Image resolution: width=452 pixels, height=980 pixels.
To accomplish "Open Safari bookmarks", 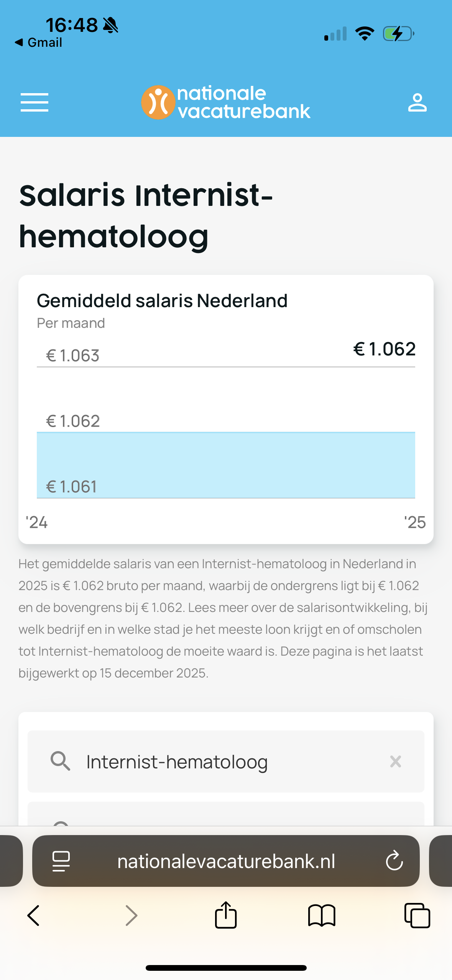I will tap(322, 916).
